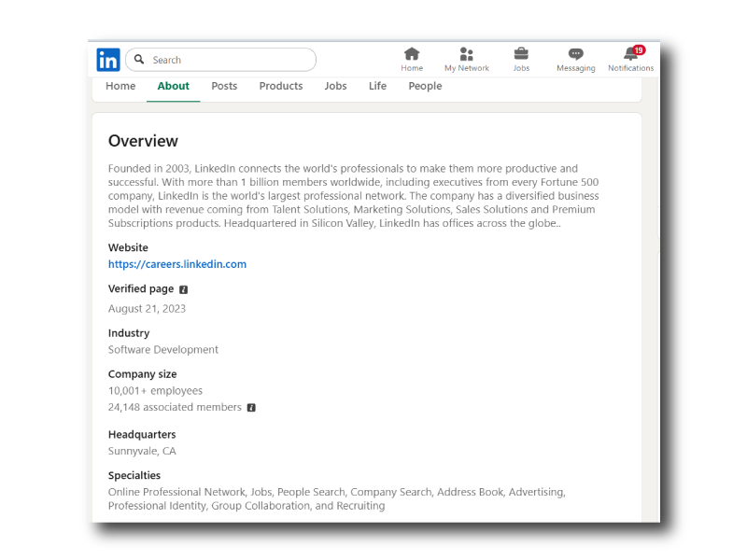Viewport: 747px width, 560px height.
Task: Click the Website label
Action: click(128, 247)
